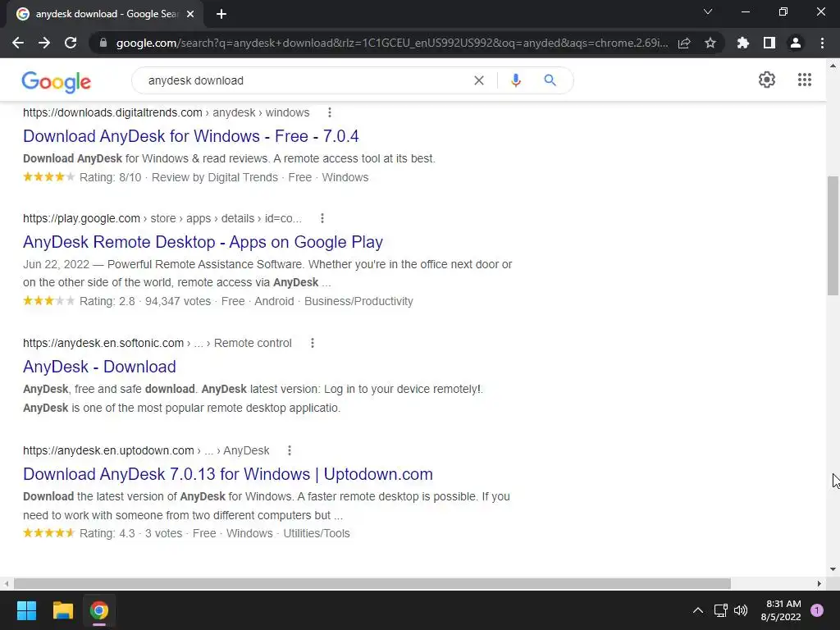Click the Google logo
This screenshot has height=630, width=840.
coord(57,81)
